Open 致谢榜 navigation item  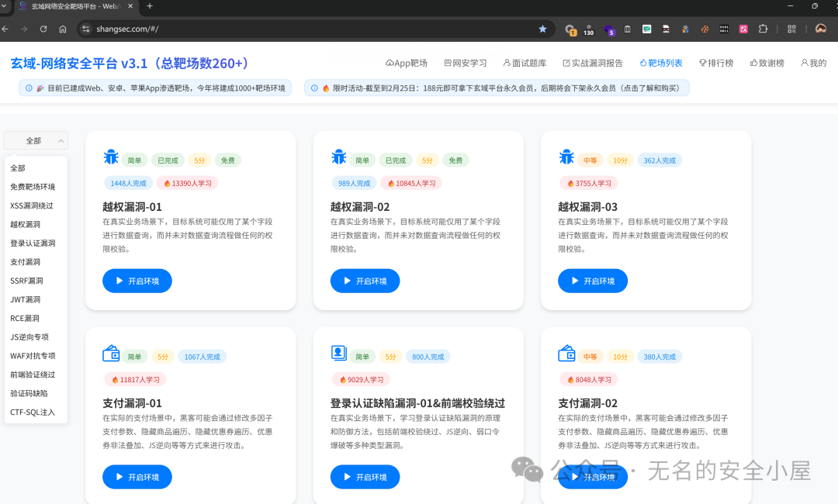(x=767, y=63)
